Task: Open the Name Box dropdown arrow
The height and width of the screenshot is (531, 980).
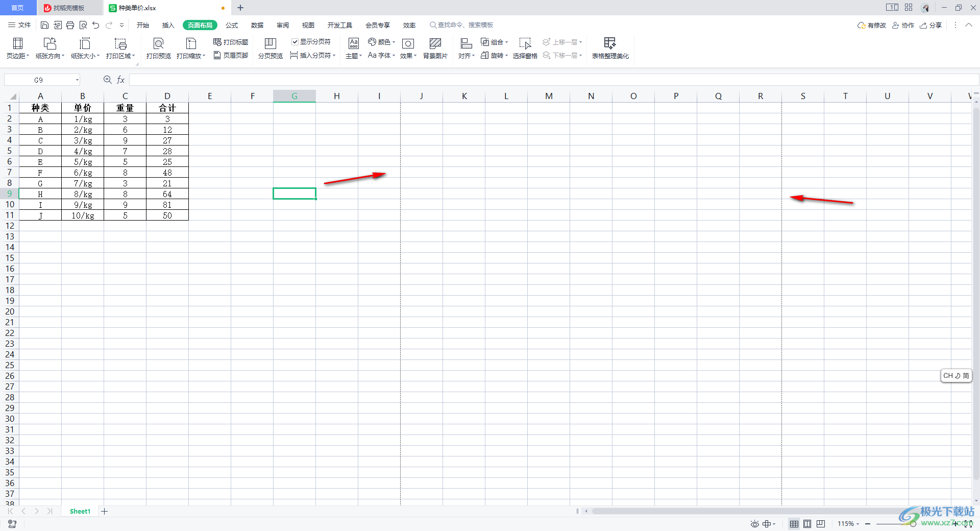Action: click(x=77, y=80)
